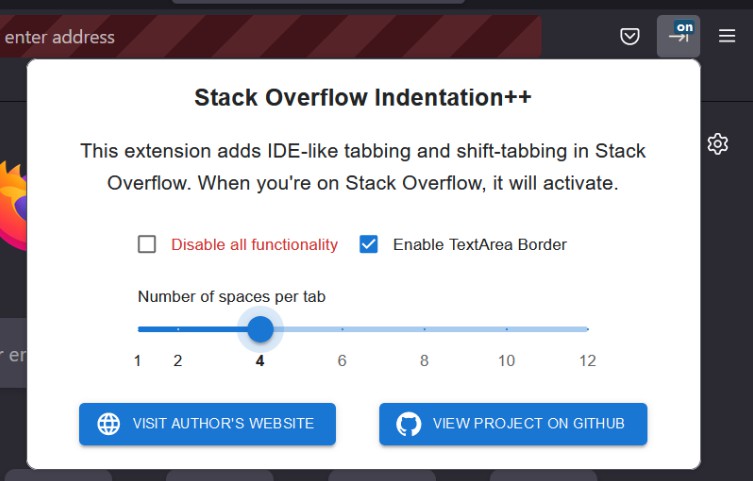
Task: Click the Save to Pocket icon
Action: coord(629,37)
